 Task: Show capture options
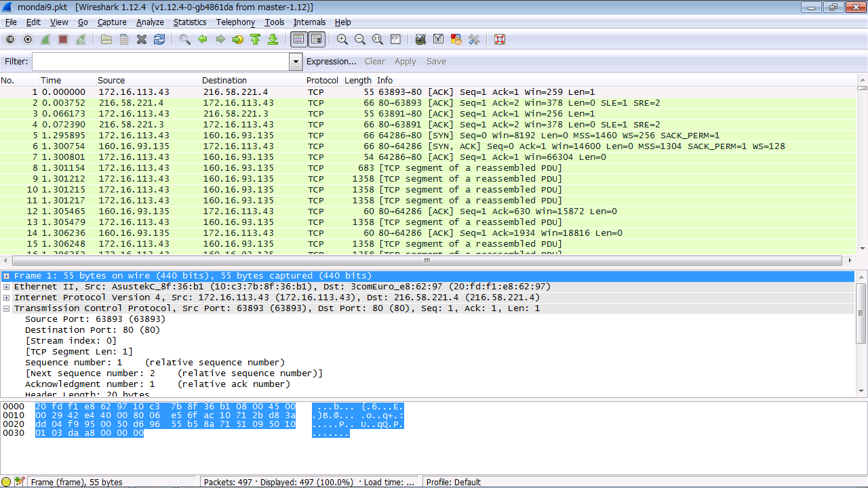pyautogui.click(x=28, y=39)
